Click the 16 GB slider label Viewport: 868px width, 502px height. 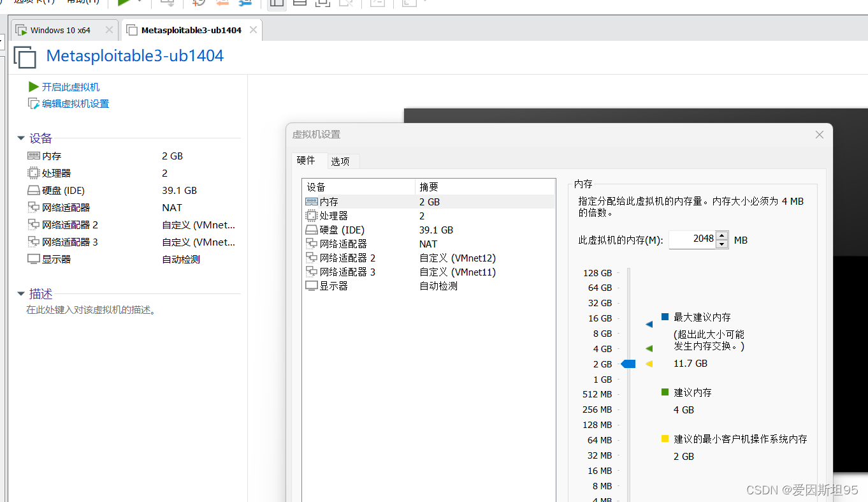[x=600, y=318]
